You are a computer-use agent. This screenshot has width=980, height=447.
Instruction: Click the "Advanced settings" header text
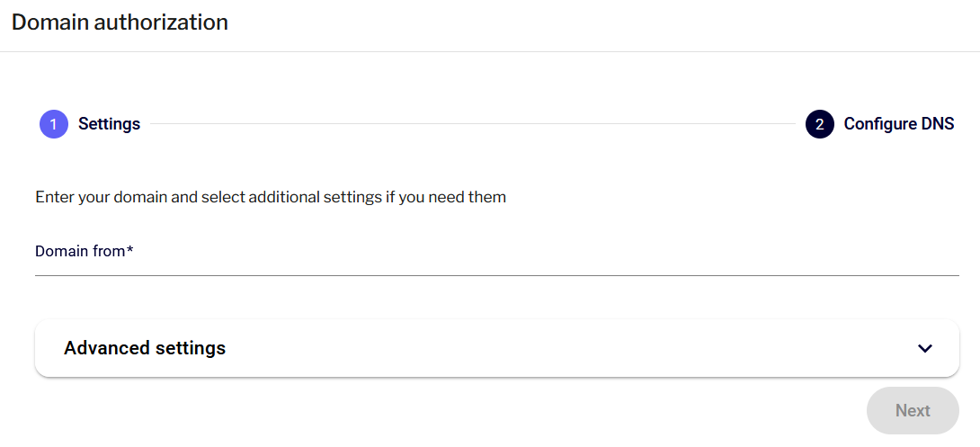145,348
